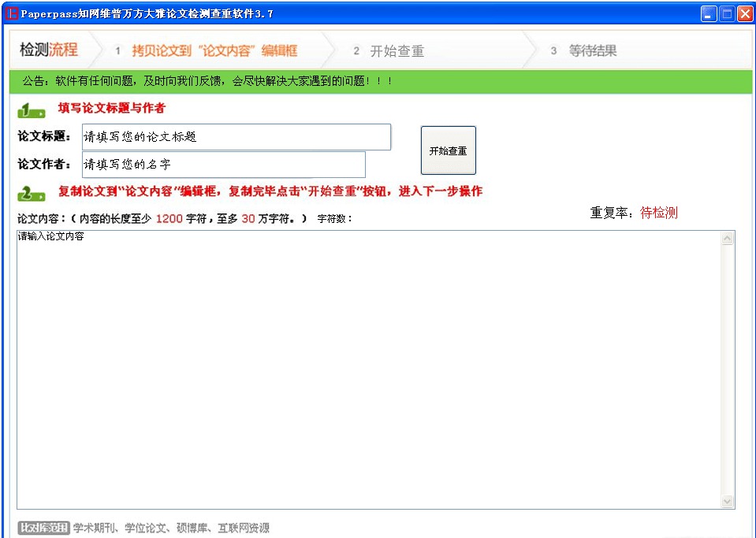Maximize the Paperpass window
The width and height of the screenshot is (756, 538).
[x=727, y=14]
